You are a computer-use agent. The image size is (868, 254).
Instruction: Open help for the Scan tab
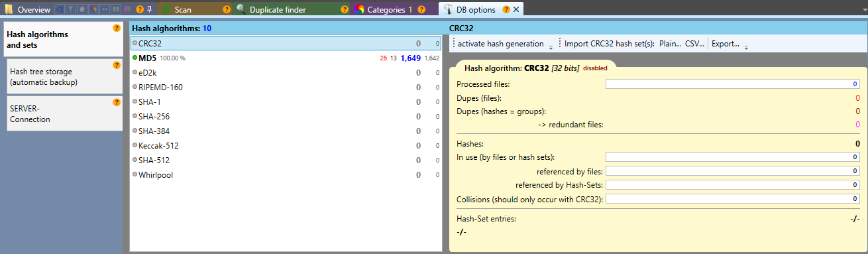pos(227,10)
